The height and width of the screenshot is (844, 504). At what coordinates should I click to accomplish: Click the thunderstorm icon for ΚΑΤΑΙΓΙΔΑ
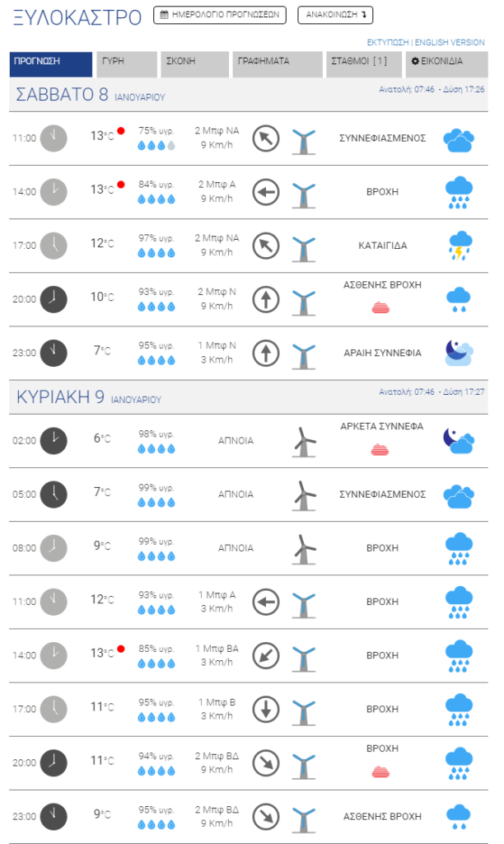459,246
